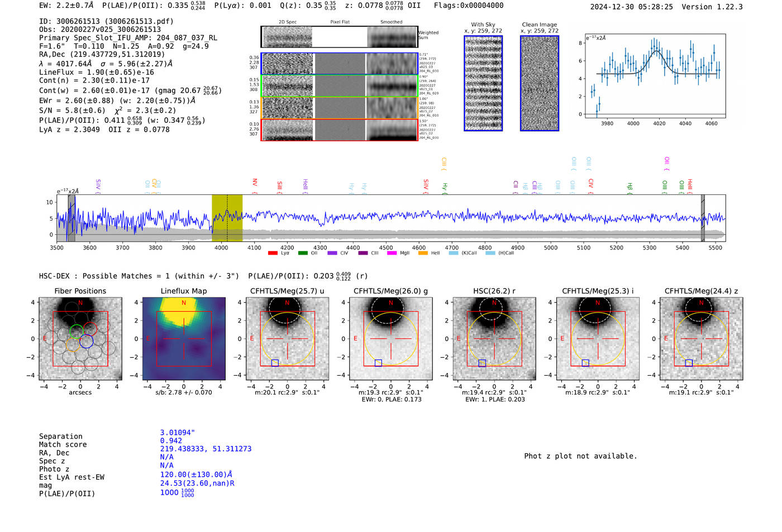This screenshot has width=782, height=532.
Task: Click the Est LyA rest-EW value 120.00(±130.00)Å
Action: click(196, 475)
